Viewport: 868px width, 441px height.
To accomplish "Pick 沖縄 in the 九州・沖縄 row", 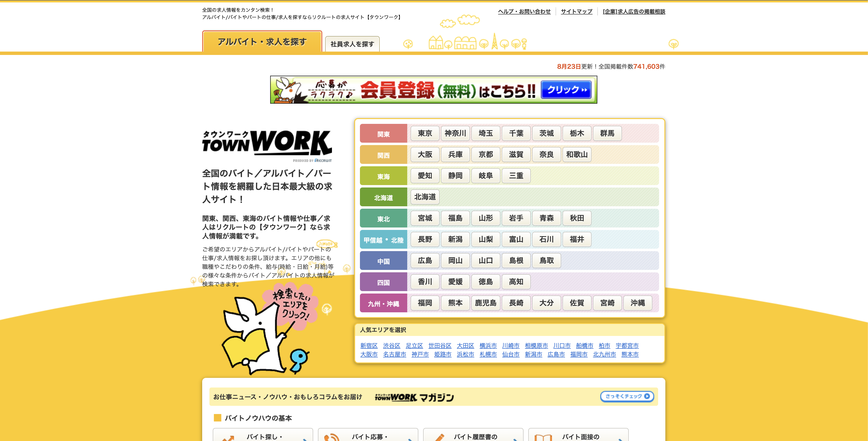I will click(638, 303).
